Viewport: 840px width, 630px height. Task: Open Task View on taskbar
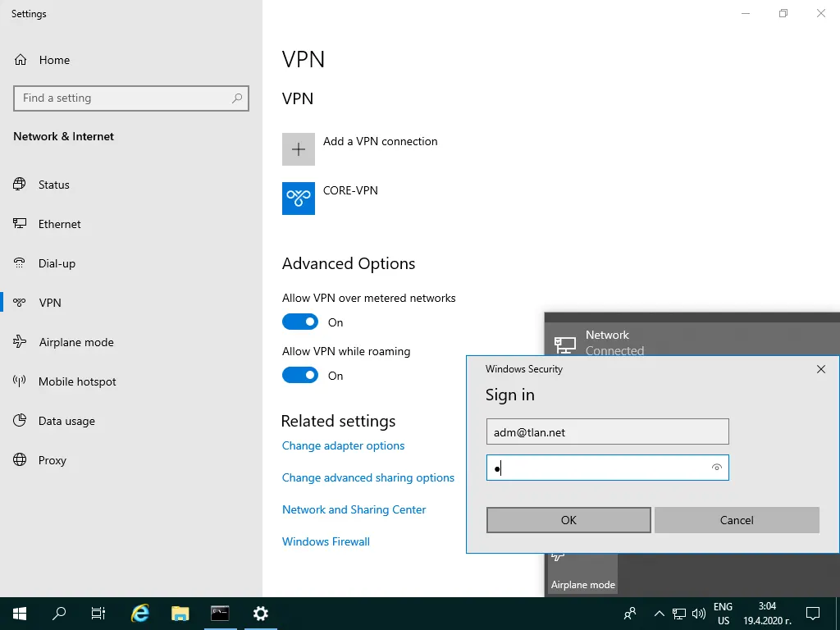point(98,614)
